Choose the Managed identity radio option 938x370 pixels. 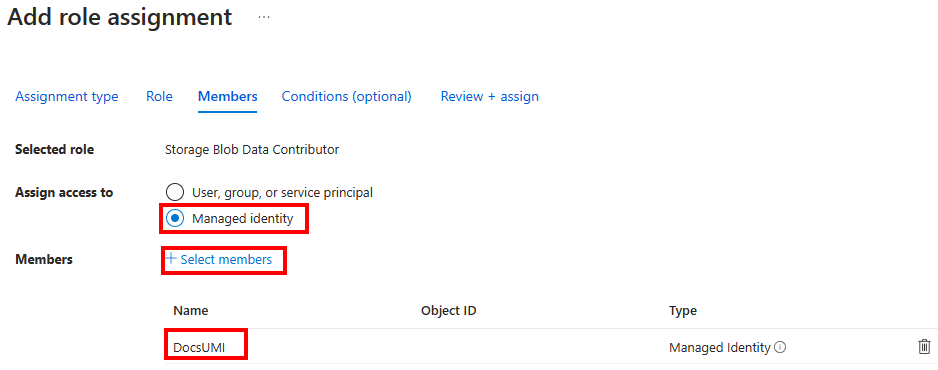point(174,219)
